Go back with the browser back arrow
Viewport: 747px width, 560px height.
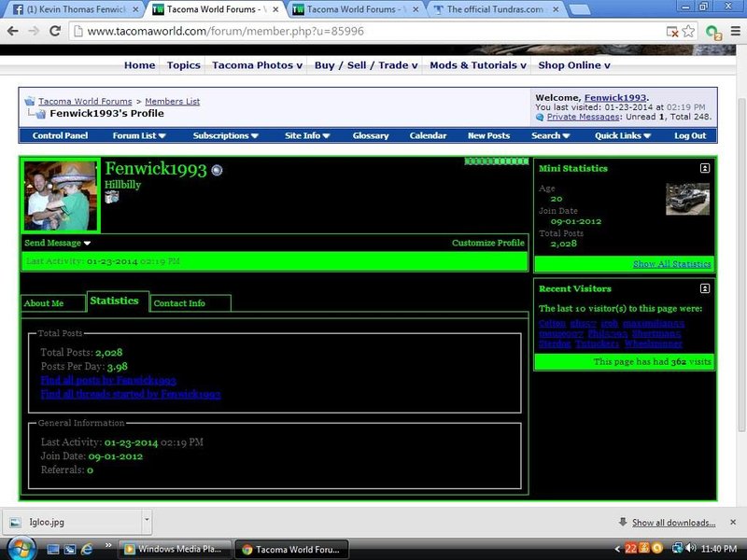[x=13, y=31]
